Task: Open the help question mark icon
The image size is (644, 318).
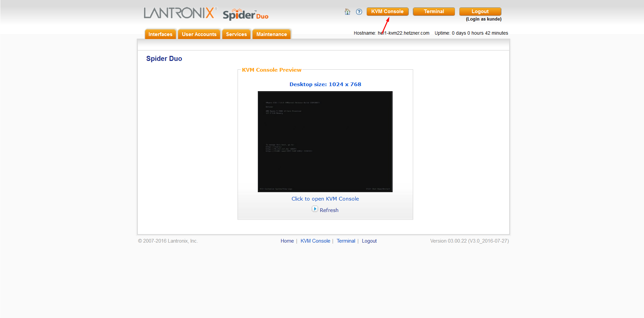Action: (x=359, y=12)
